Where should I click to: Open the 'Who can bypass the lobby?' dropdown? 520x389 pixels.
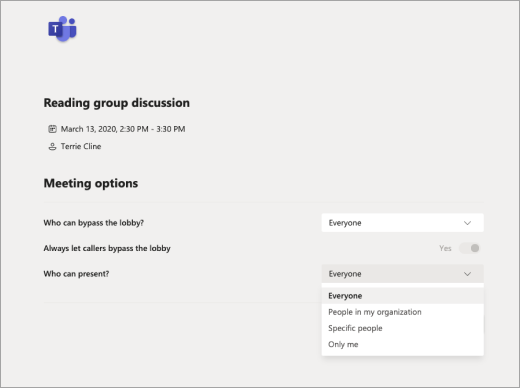pos(402,223)
